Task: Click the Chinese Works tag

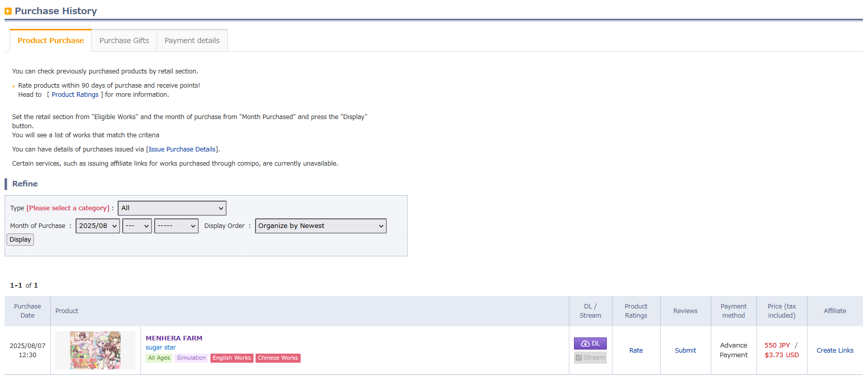Action: coord(278,358)
